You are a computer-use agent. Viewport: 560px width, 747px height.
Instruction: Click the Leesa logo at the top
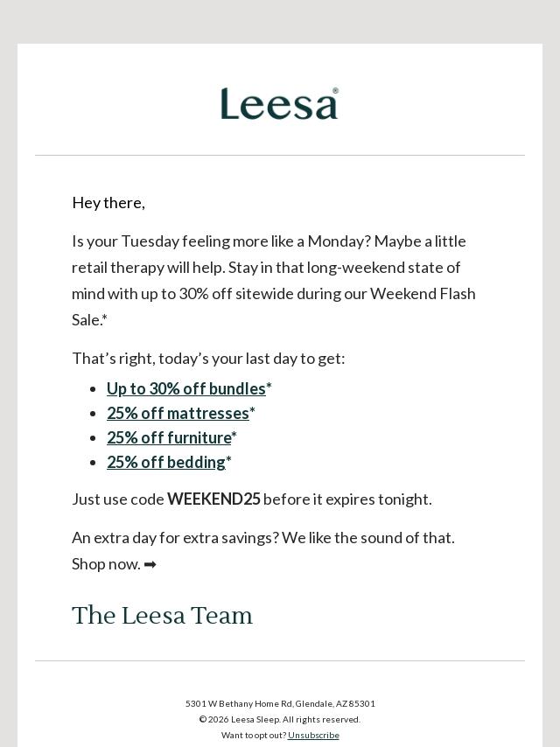pyautogui.click(x=279, y=103)
